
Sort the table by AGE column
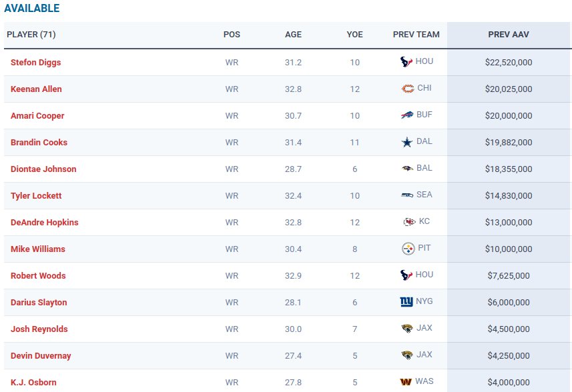click(293, 35)
